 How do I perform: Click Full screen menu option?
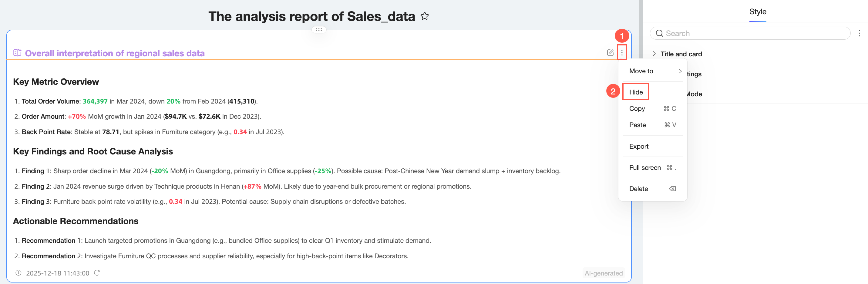click(x=644, y=167)
